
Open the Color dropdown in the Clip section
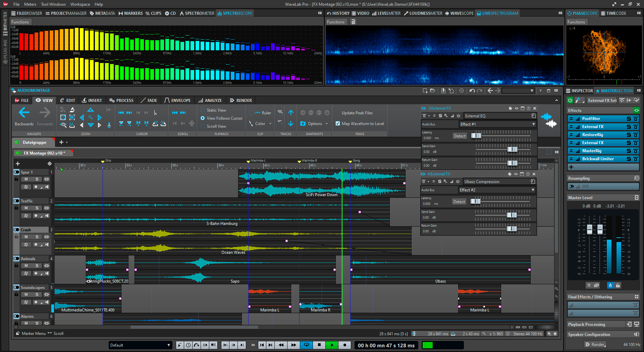click(x=270, y=123)
